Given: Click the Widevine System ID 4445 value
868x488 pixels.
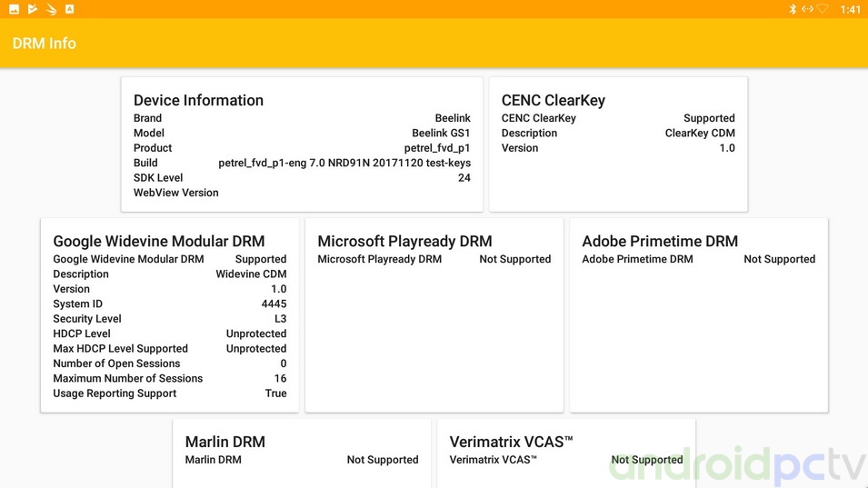Looking at the screenshot, I should 274,304.
